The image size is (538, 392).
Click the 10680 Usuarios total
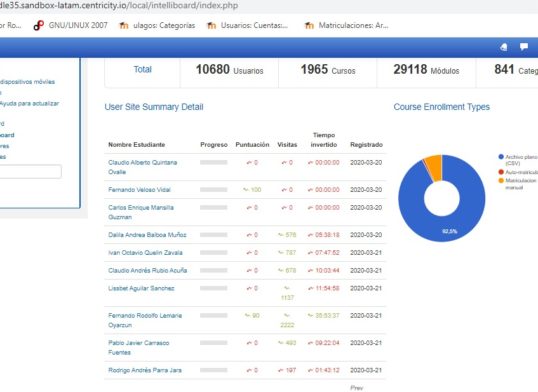(229, 70)
